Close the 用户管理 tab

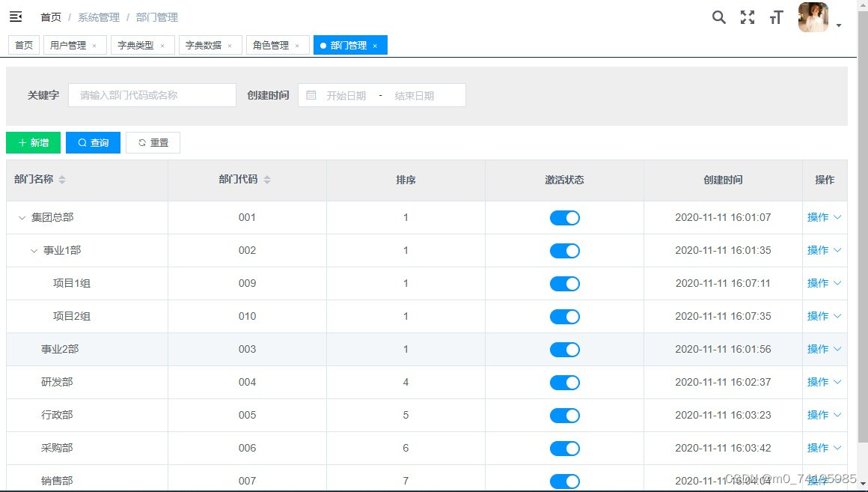click(x=95, y=46)
